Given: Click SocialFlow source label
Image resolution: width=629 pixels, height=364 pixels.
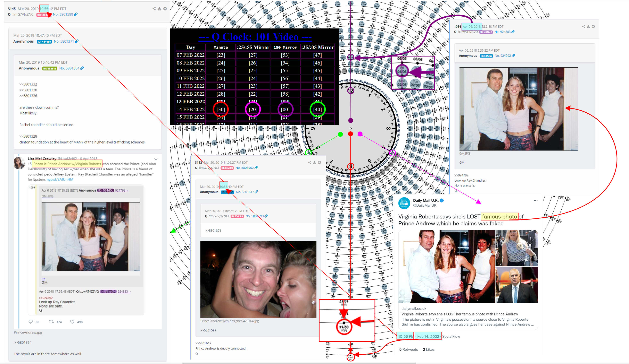Looking at the screenshot, I should click(451, 336).
